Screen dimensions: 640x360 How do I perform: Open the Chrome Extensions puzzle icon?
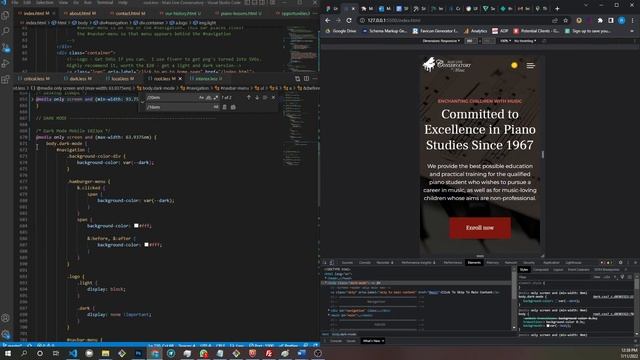pyautogui.click(x=600, y=20)
